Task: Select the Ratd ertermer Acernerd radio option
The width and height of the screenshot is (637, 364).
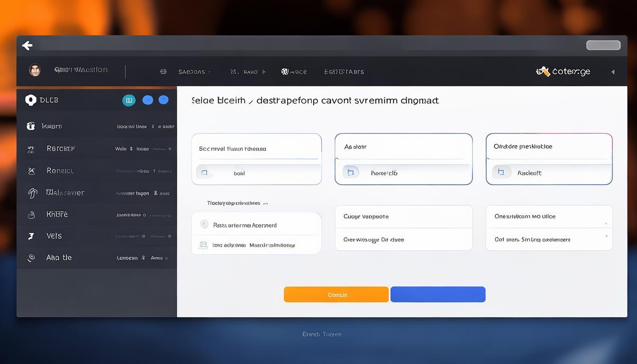Action: coord(204,225)
